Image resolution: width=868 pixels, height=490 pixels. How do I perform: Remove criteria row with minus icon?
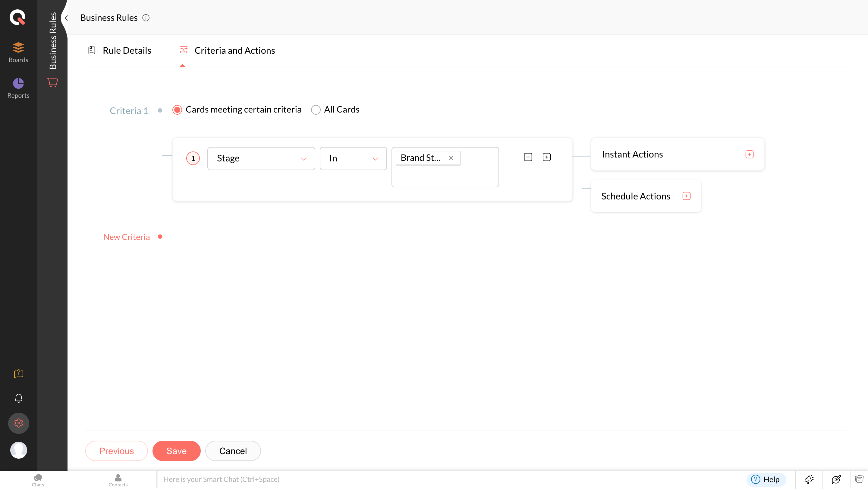(528, 157)
